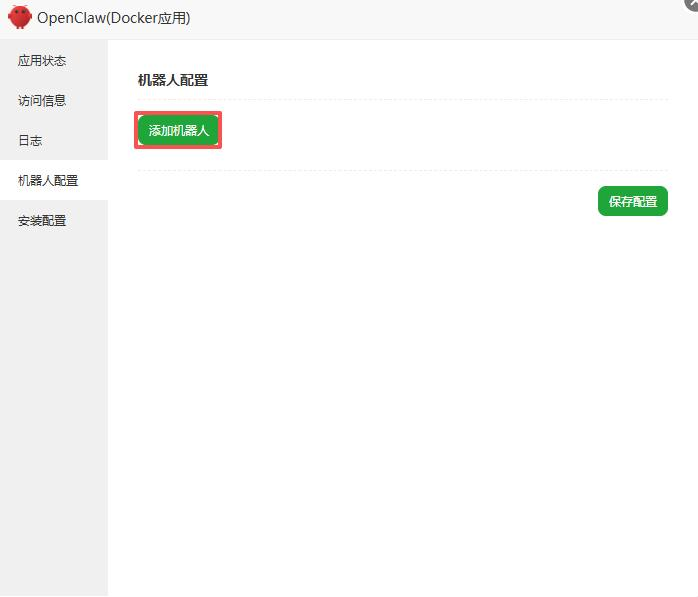Save settings with the 保存配置 button
This screenshot has height=597, width=698.
632,201
